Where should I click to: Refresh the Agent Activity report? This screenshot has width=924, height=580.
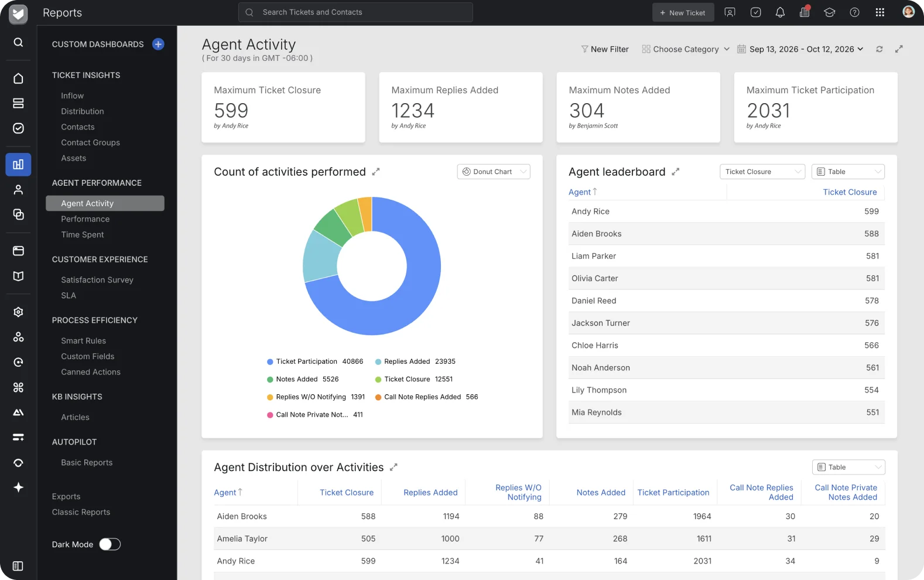tap(879, 49)
